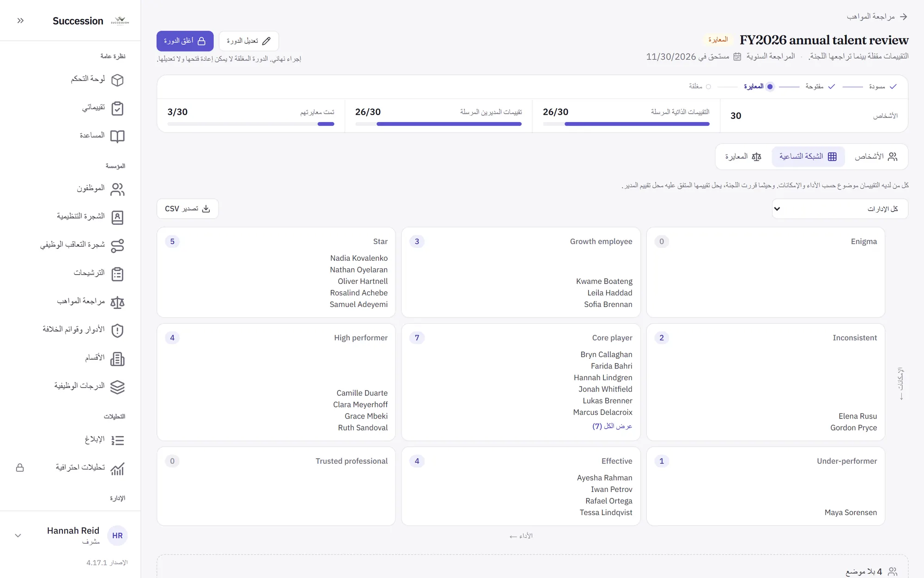Select Elena Rusu in Inconsistent box
The height and width of the screenshot is (578, 924).
[x=857, y=416]
